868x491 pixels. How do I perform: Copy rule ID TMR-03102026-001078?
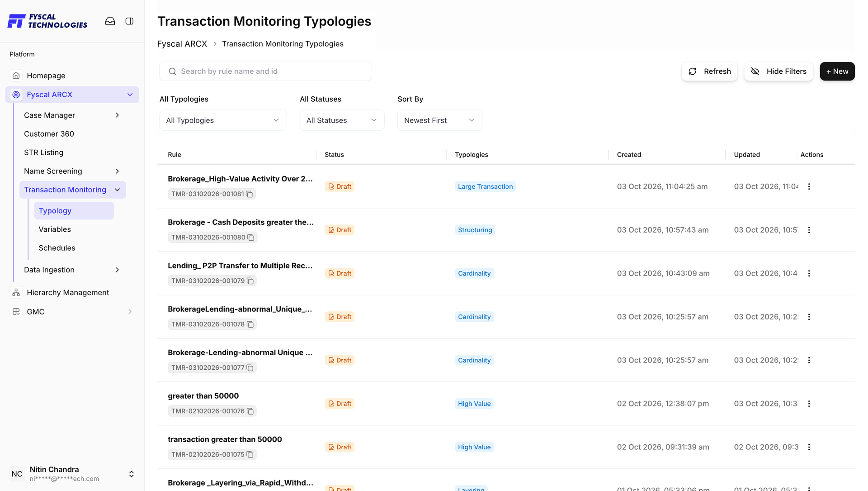click(x=250, y=324)
